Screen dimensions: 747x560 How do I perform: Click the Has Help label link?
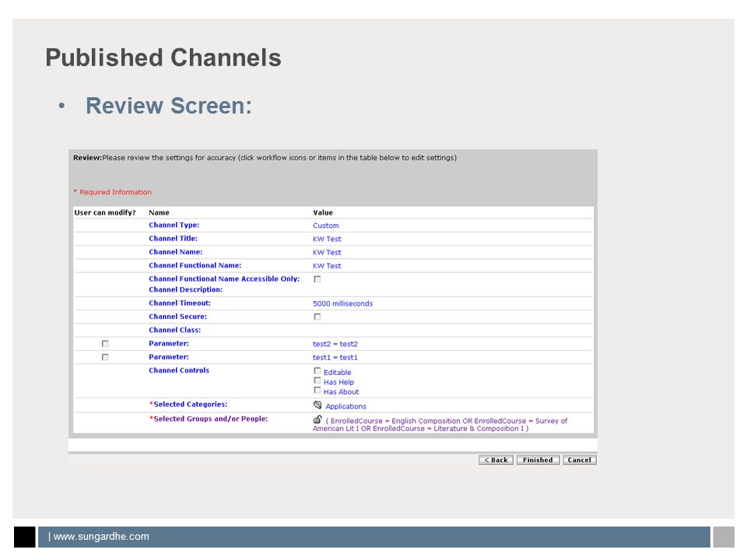coord(338,383)
